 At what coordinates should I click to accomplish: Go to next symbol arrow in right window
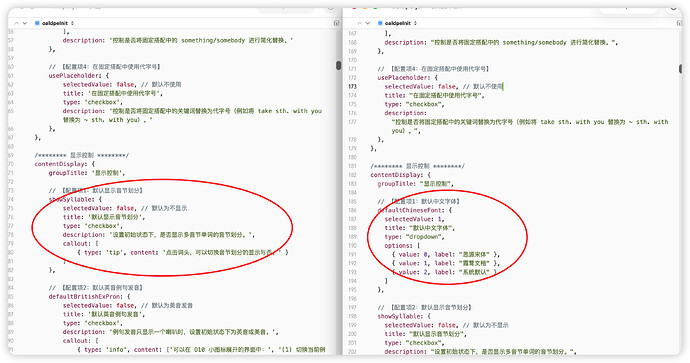tap(368, 23)
